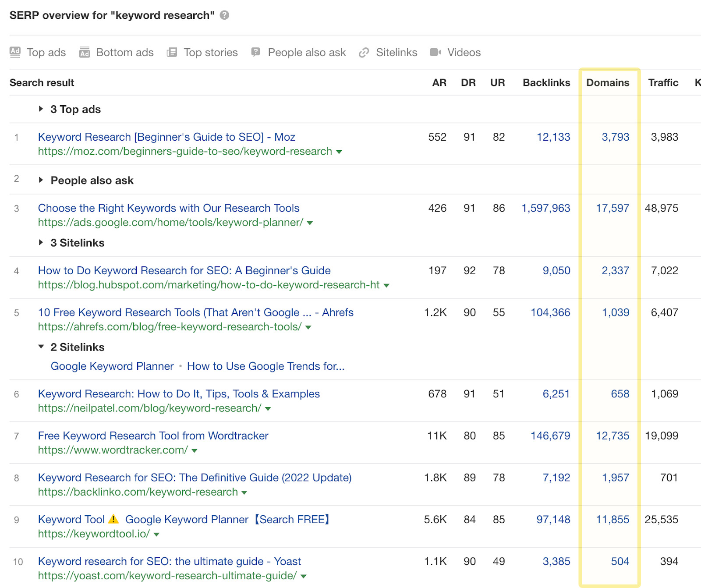Open dropdown next to keywordtool.io URL
This screenshot has width=701, height=588.
point(156,535)
